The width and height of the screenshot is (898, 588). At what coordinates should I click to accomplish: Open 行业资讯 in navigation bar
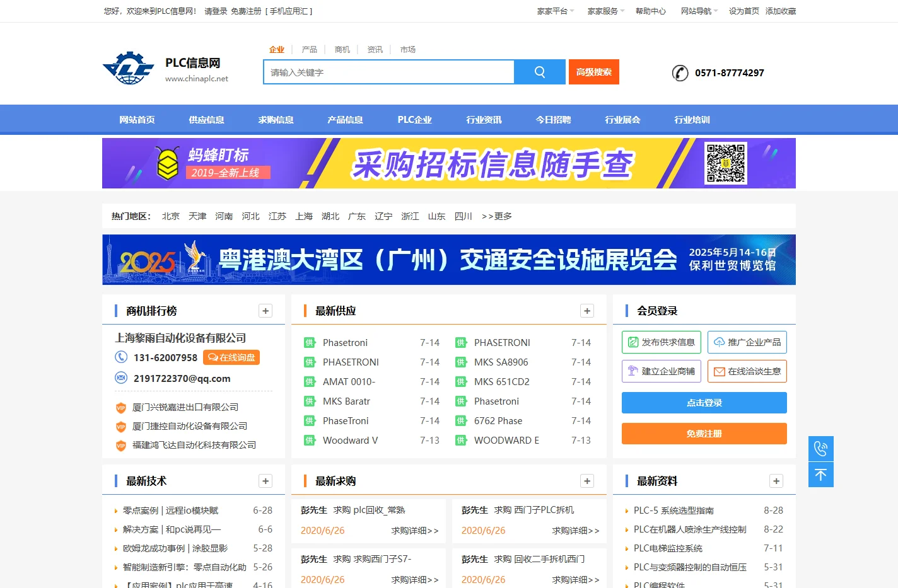tap(484, 120)
